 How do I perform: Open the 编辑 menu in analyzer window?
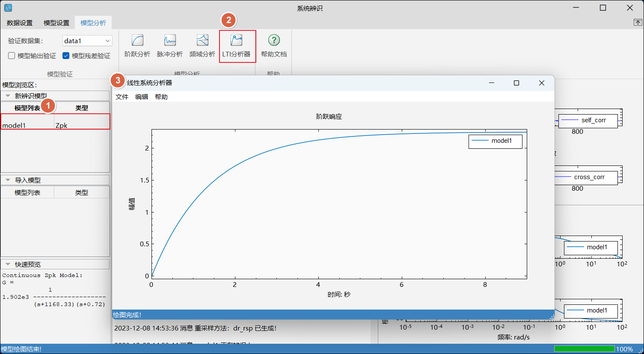click(x=142, y=97)
